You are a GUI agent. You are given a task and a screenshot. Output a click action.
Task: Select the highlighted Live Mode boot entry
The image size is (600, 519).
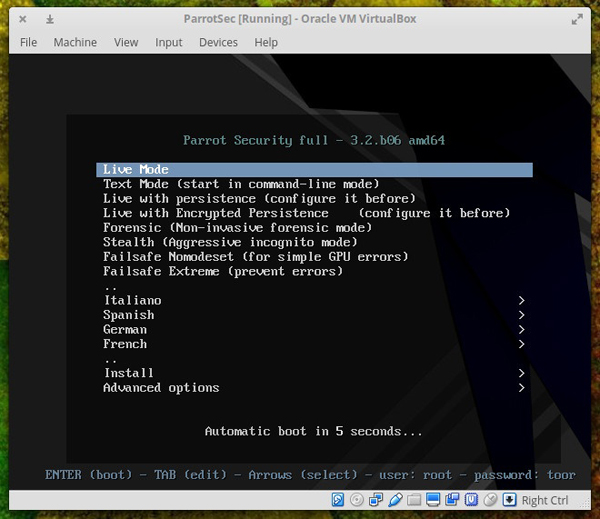314,170
